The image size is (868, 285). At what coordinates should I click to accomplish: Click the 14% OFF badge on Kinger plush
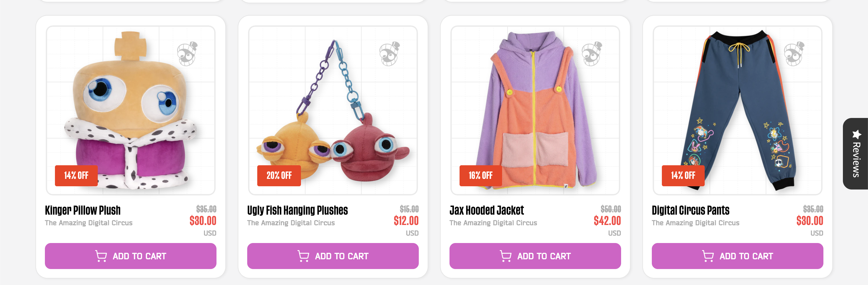76,175
